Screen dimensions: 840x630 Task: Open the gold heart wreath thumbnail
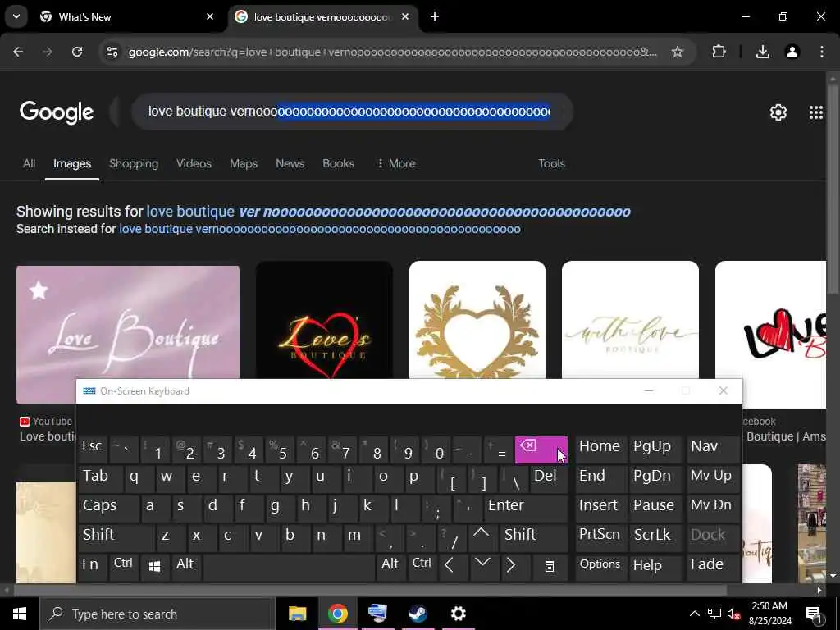477,320
